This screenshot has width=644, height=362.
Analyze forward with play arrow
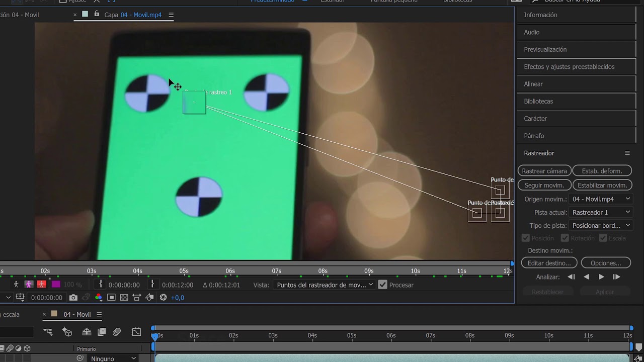[x=601, y=277]
